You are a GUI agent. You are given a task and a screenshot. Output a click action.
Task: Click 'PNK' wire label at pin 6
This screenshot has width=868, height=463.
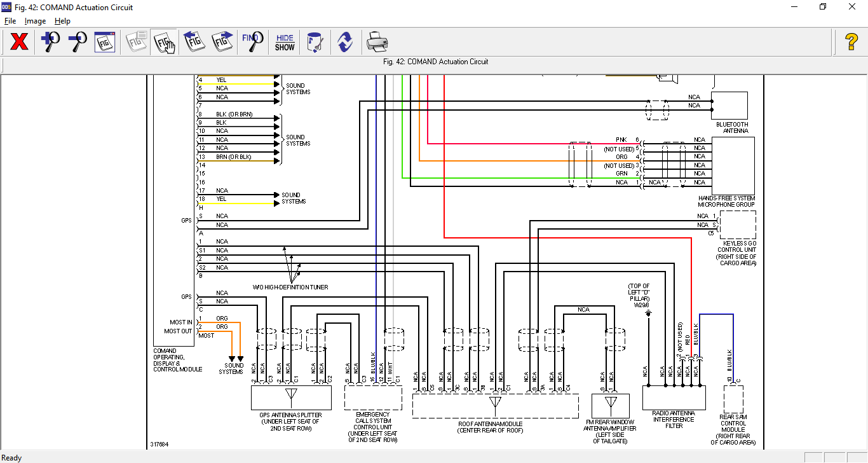621,139
